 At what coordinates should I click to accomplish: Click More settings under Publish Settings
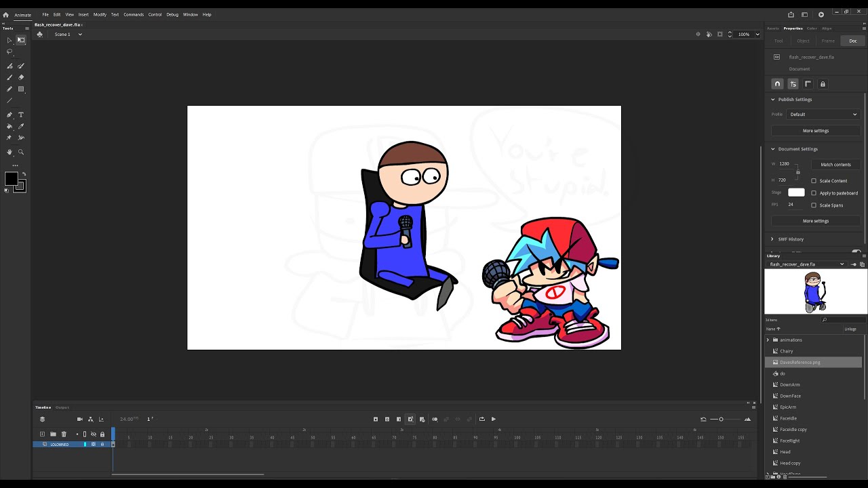tap(816, 131)
